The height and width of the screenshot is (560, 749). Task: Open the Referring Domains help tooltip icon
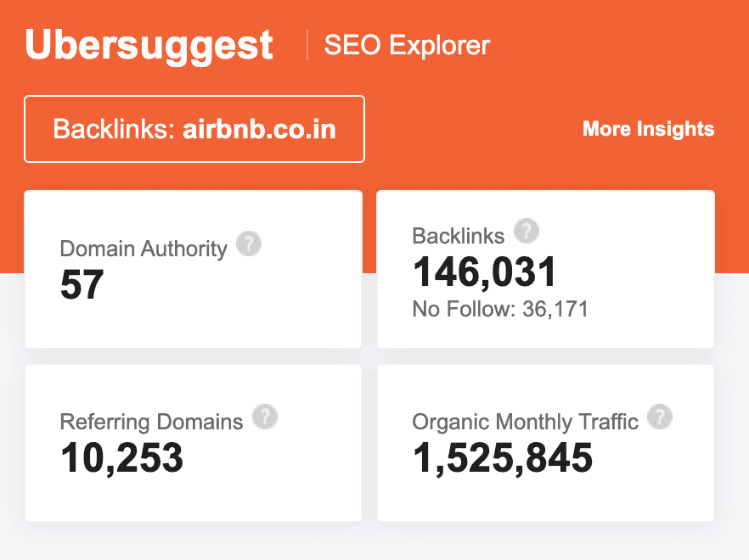264,417
